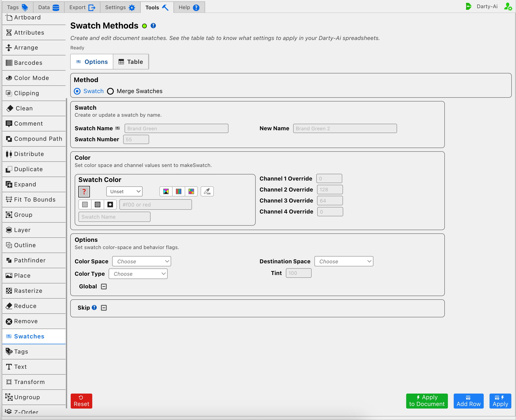The width and height of the screenshot is (516, 420).
Task: Select the solid gray fill type button
Action: coord(85,205)
